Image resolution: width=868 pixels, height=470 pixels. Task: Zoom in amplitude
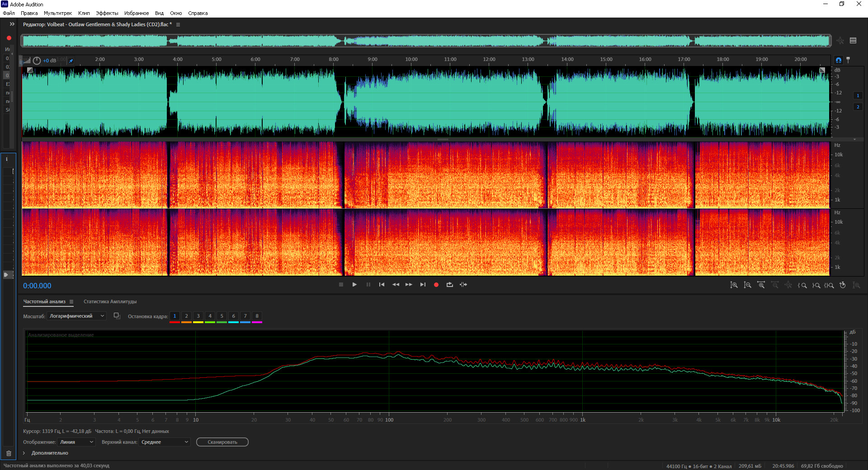(x=734, y=285)
